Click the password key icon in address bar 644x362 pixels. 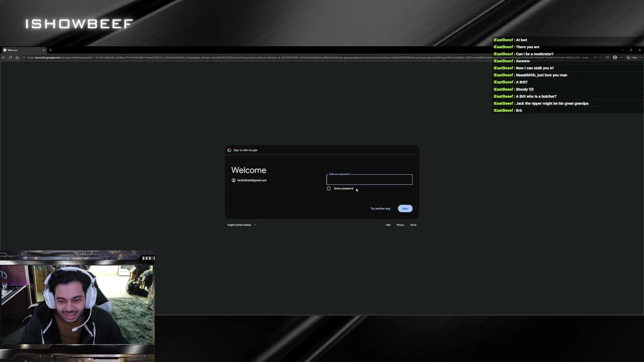pyautogui.click(x=595, y=57)
